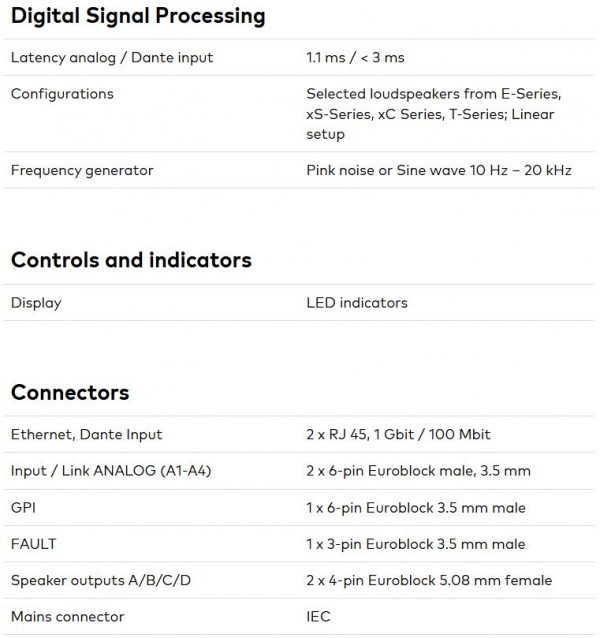Click the Selected loudspeakers from E-Series text
This screenshot has height=638, width=600.
tap(434, 94)
